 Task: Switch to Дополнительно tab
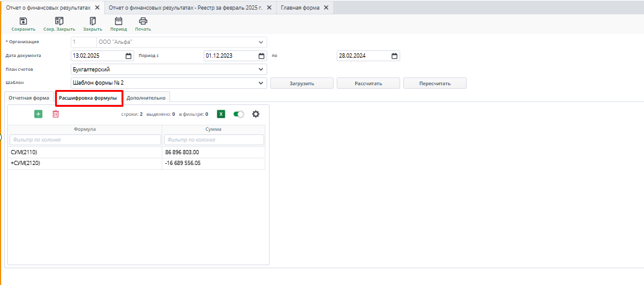point(146,97)
